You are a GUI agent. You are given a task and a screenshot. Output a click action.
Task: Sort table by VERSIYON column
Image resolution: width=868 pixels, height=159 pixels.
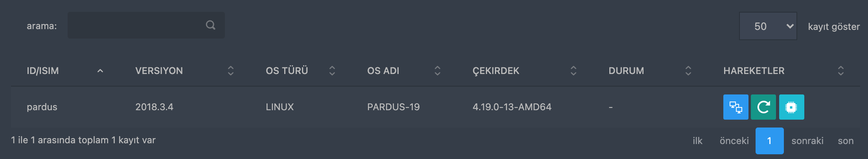(x=231, y=71)
